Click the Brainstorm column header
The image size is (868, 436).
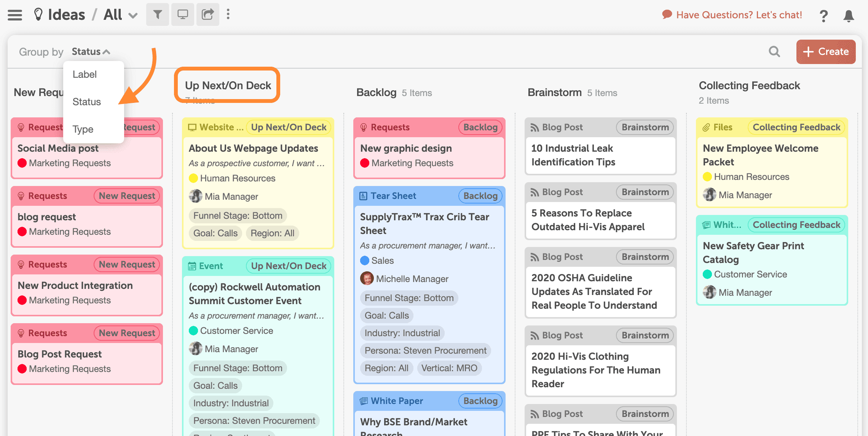[555, 93]
